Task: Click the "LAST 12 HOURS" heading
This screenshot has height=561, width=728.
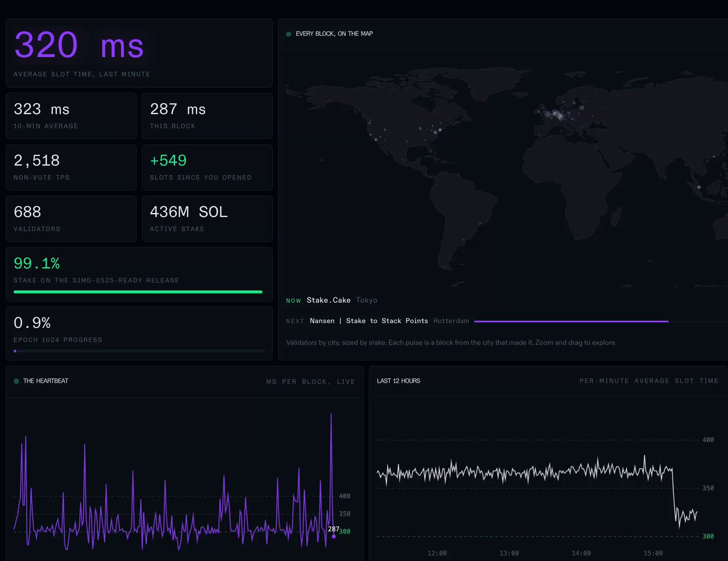Action: 399,381
